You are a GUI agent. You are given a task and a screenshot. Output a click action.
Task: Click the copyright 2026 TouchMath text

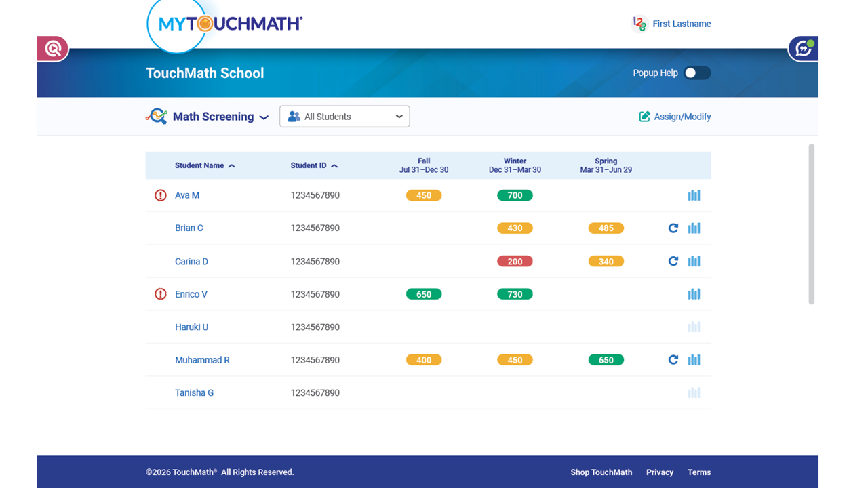(220, 472)
